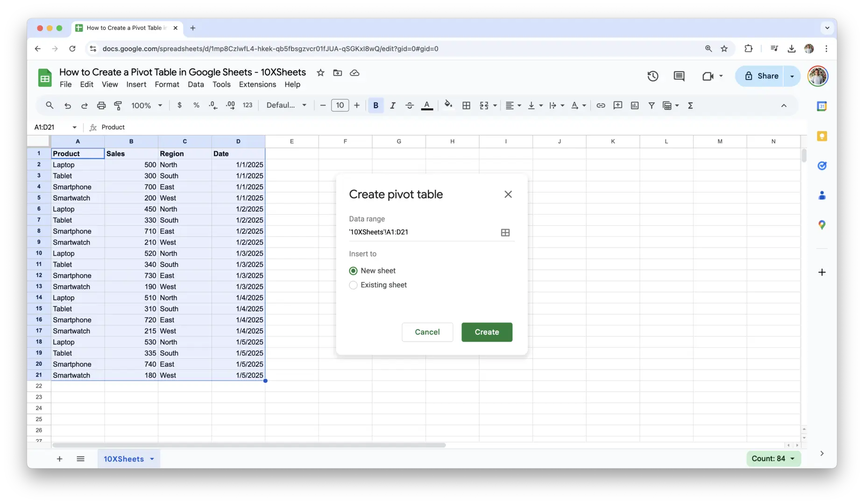Click the create a filter icon
The height and width of the screenshot is (504, 864).
[651, 105]
